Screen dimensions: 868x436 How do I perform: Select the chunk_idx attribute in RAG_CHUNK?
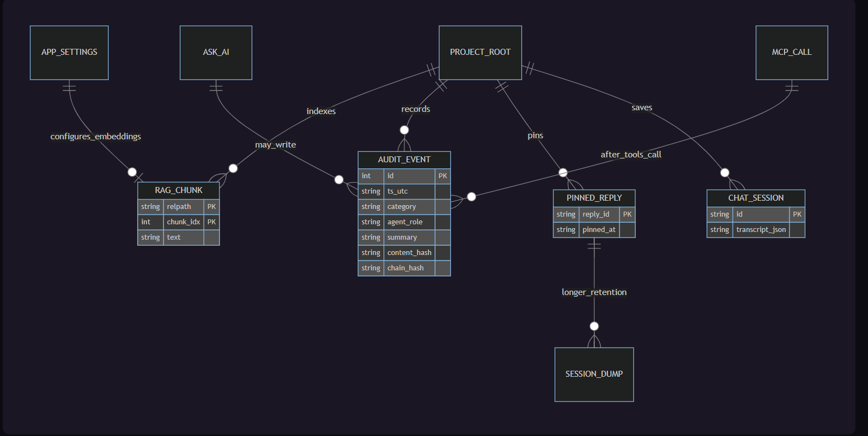pos(183,222)
